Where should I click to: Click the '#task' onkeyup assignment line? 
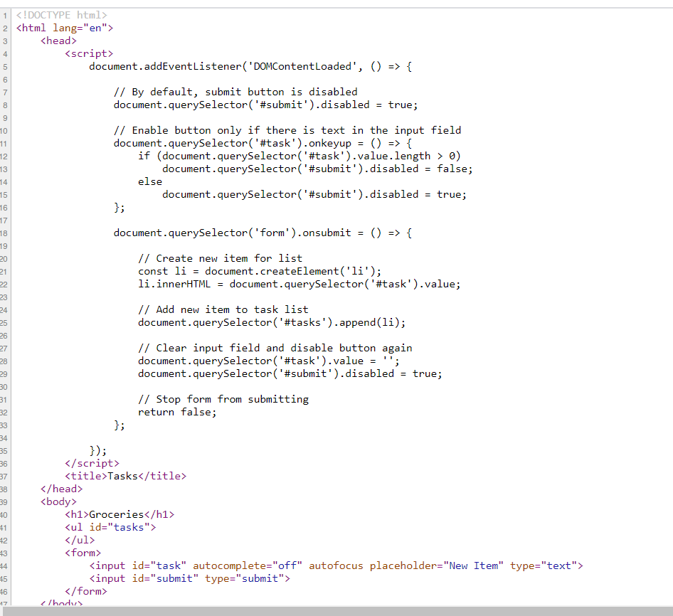[263, 143]
